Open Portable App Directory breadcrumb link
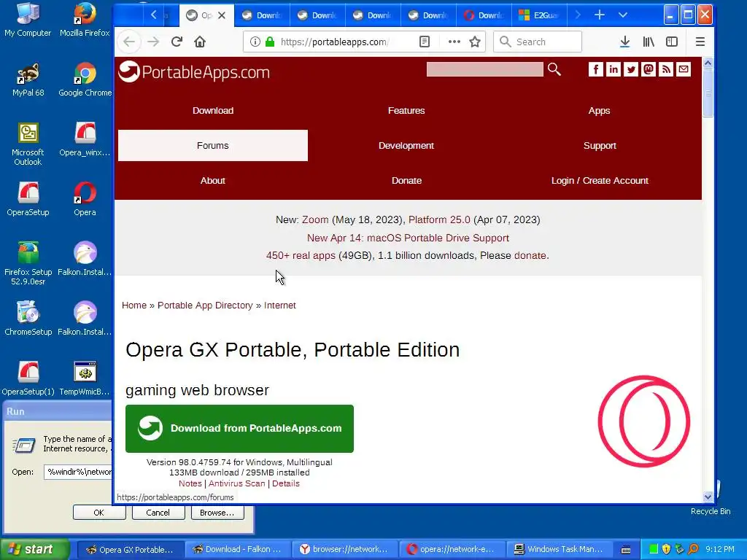747x560 pixels. pos(205,306)
